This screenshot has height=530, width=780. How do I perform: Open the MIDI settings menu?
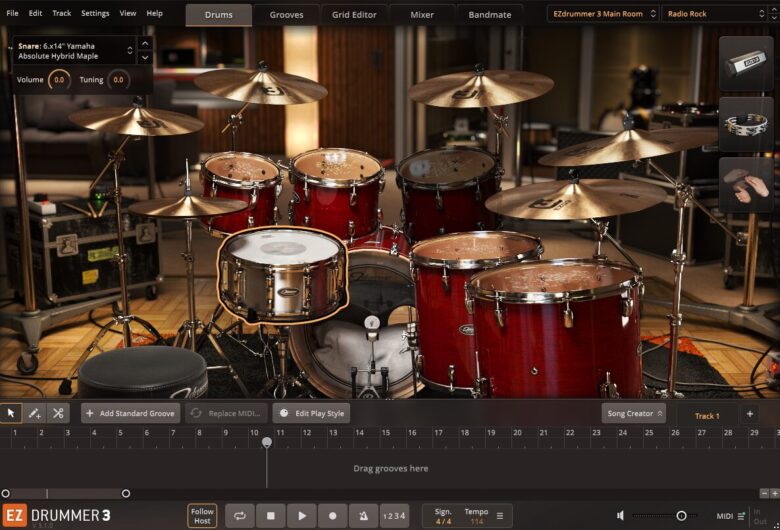pyautogui.click(x=730, y=516)
